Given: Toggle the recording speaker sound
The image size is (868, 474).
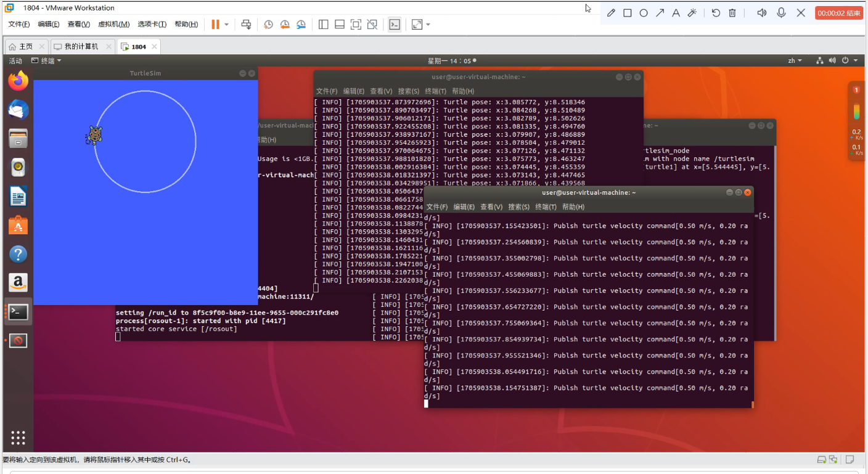Looking at the screenshot, I should [x=762, y=13].
